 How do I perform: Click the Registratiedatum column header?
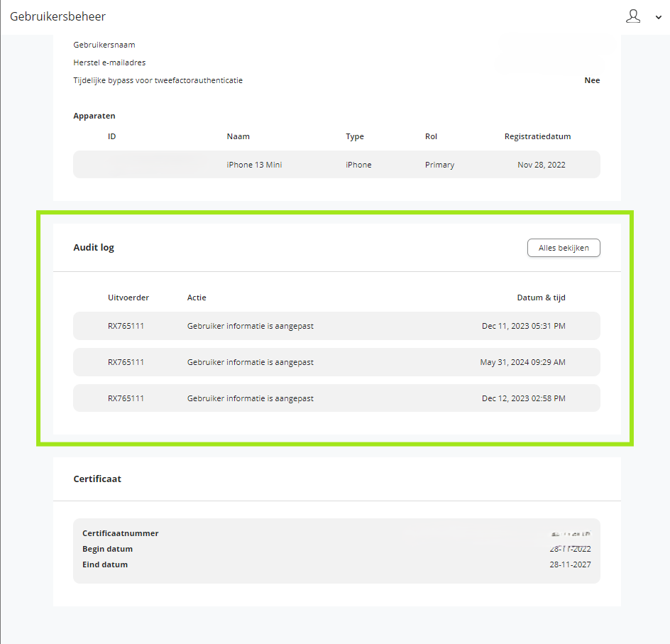537,136
